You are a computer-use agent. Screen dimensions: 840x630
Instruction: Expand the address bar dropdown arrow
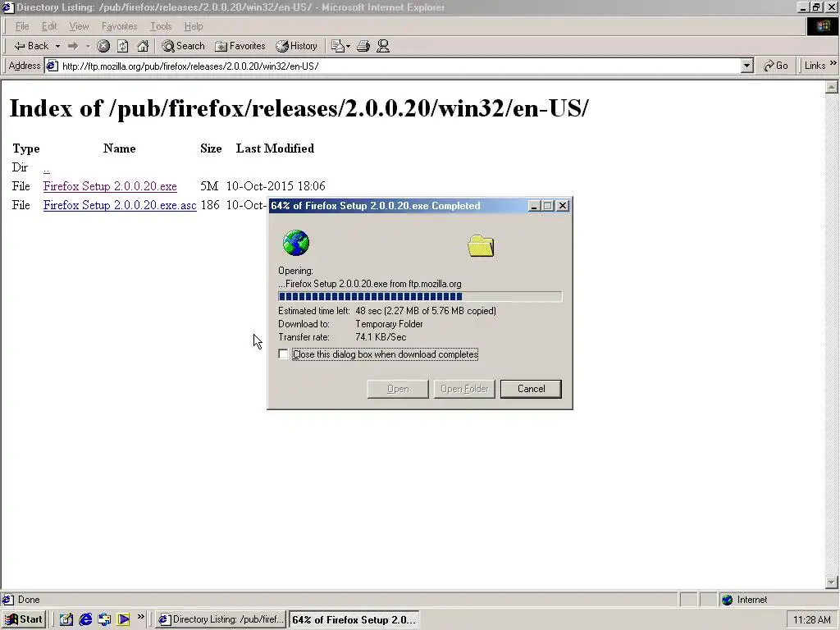coord(746,66)
